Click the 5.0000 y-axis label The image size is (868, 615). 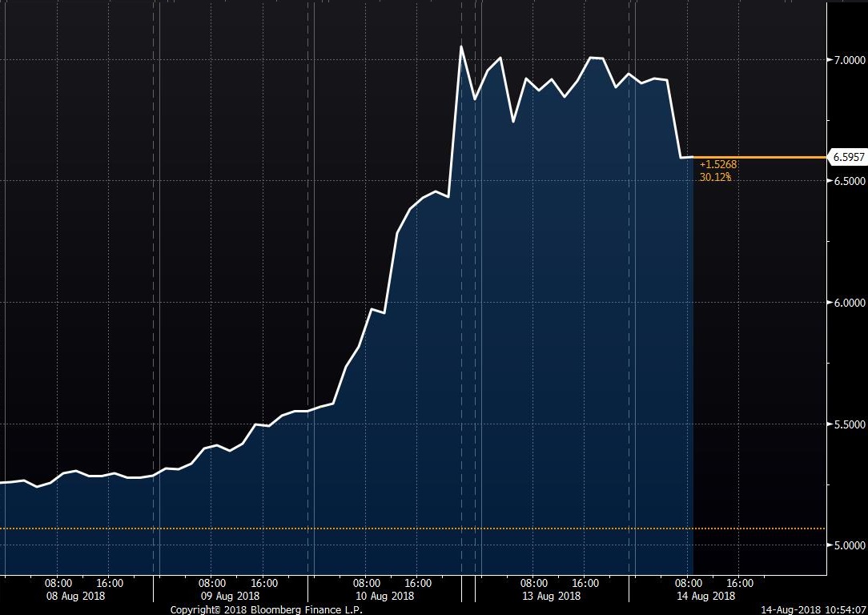click(x=849, y=545)
